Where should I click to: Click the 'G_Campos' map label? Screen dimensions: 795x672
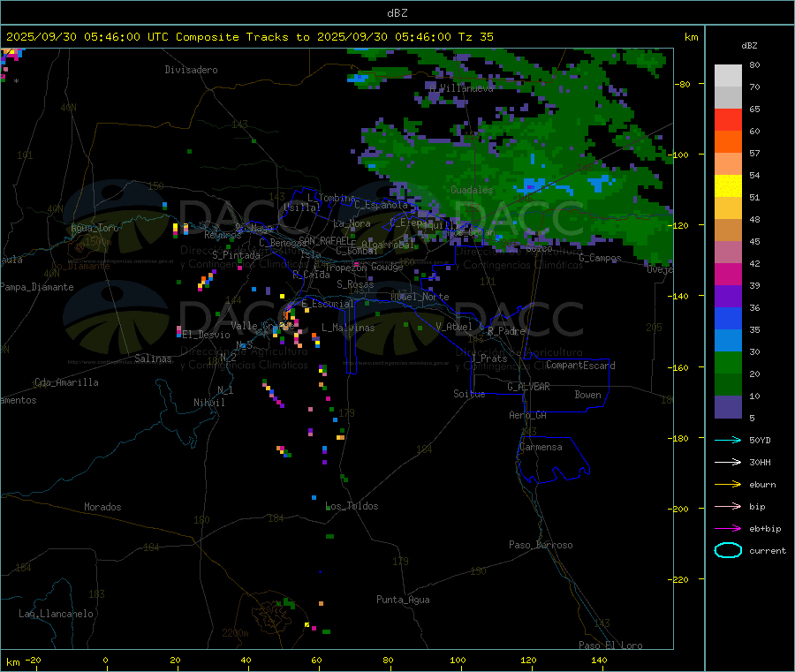click(600, 258)
